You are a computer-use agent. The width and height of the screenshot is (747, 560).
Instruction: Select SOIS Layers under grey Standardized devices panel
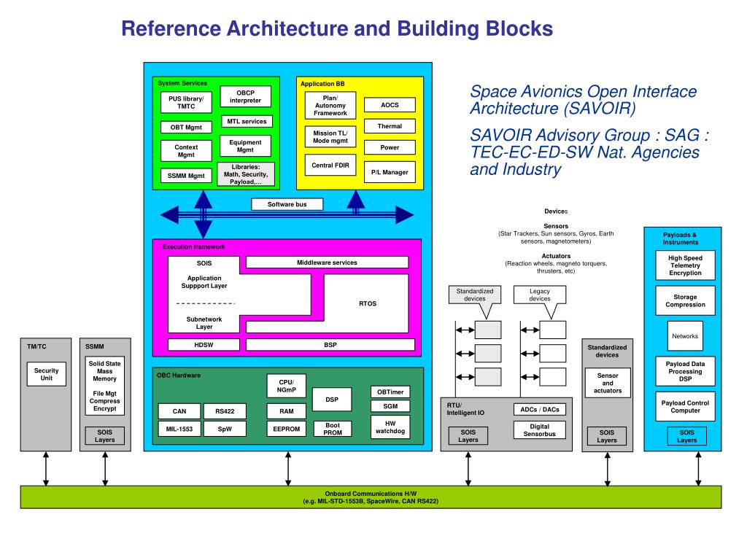point(607,436)
